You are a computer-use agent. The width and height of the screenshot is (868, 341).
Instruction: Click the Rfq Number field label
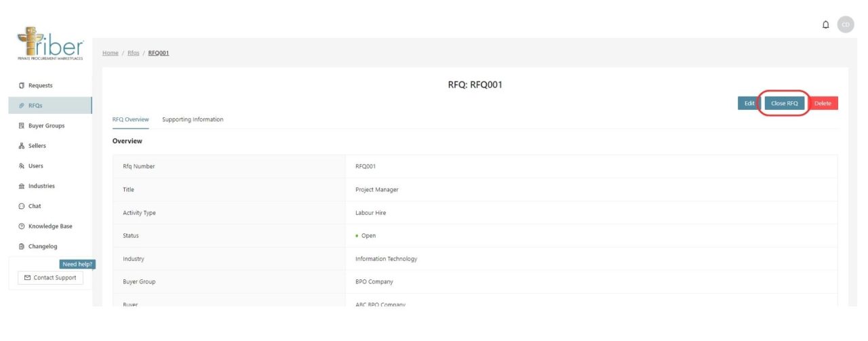[x=139, y=167]
